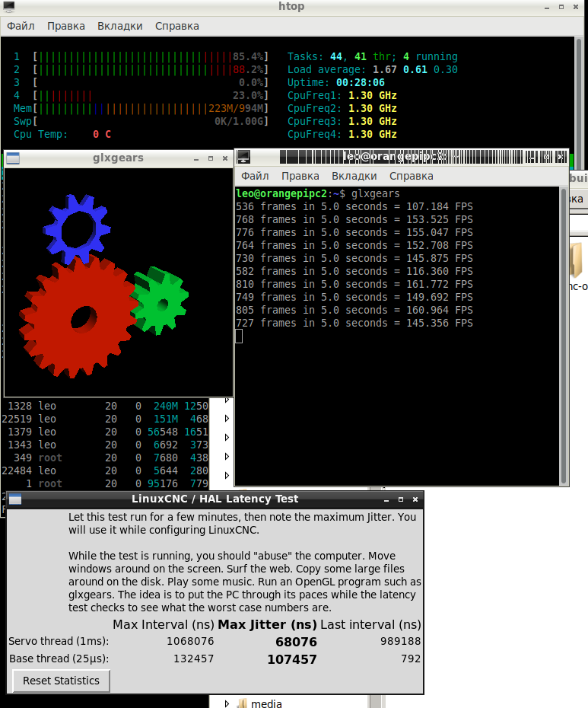Image resolution: width=588 pixels, height=708 pixels.
Task: Click htop process row with PID 1328
Action: [105, 406]
